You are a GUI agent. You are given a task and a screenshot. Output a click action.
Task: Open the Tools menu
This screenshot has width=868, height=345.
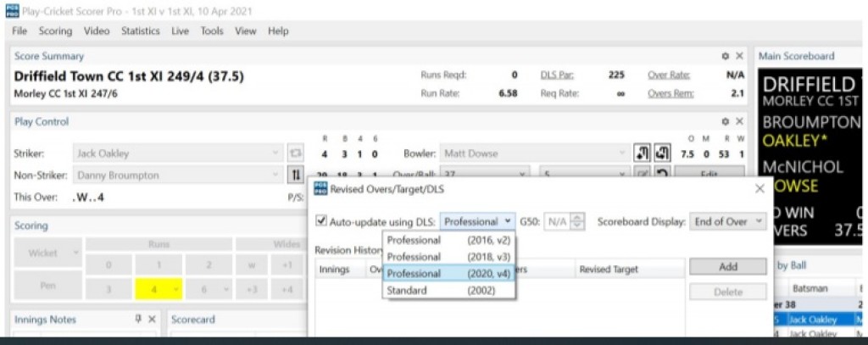211,31
